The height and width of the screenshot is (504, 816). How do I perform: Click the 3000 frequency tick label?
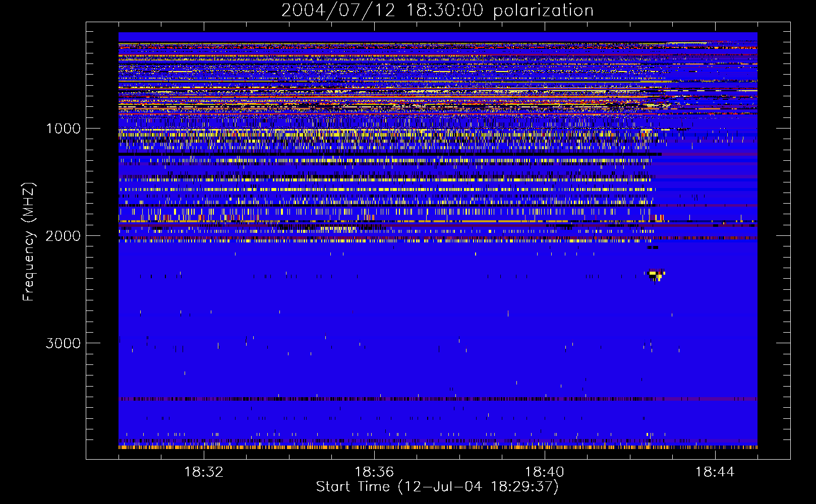(x=63, y=343)
